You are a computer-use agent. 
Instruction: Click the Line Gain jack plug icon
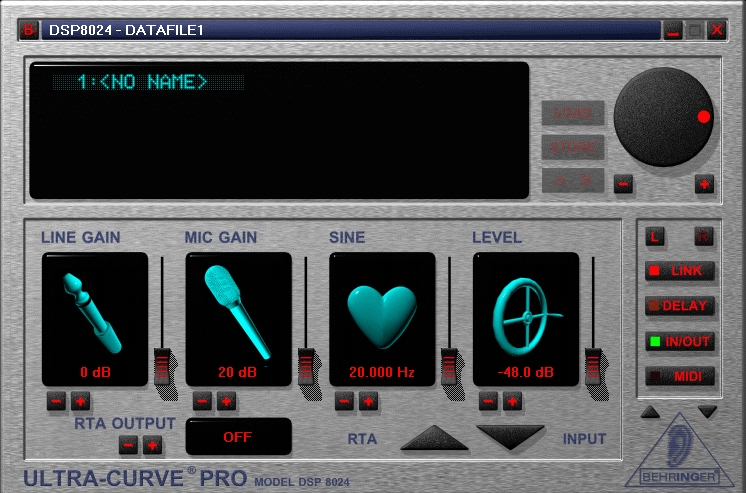[92, 313]
